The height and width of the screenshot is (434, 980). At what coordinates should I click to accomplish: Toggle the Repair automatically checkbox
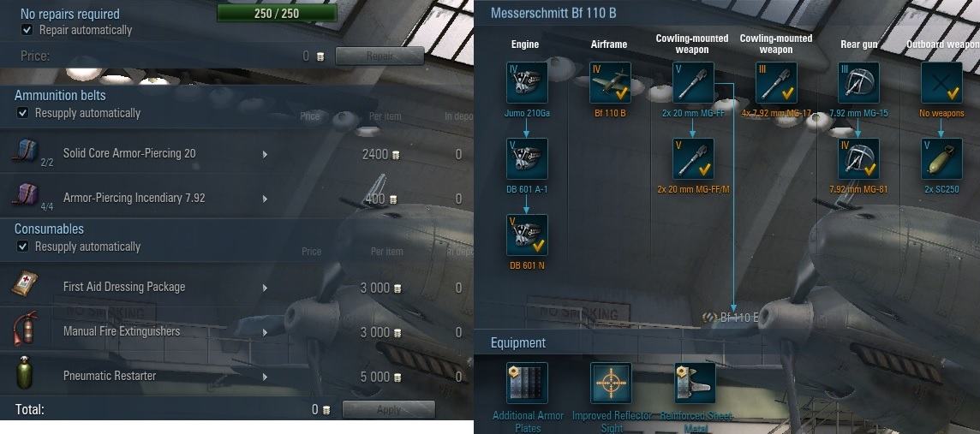click(x=27, y=30)
